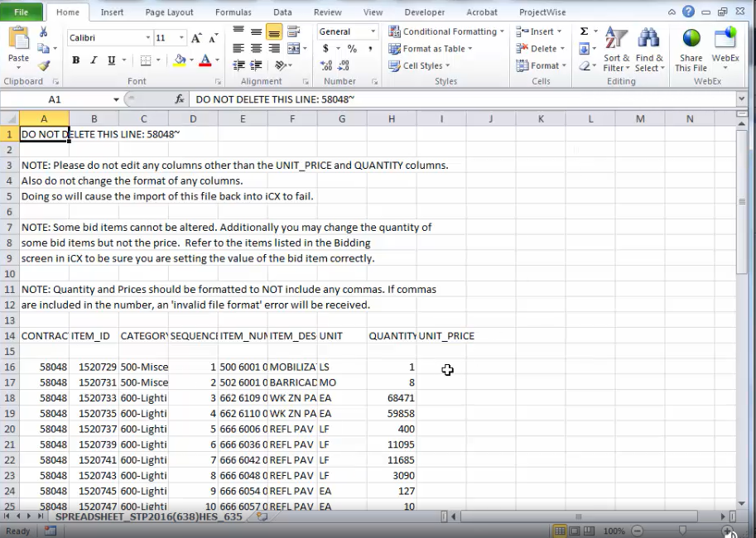Open the font size dropdown

181,38
